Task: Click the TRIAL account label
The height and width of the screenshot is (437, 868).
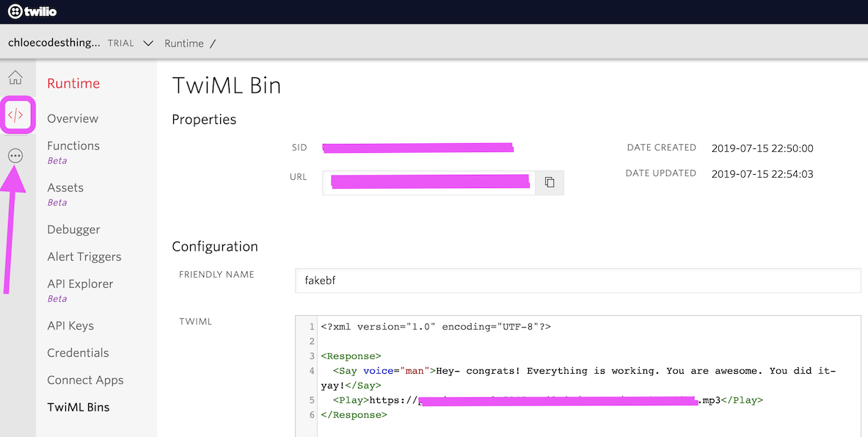Action: (x=120, y=43)
